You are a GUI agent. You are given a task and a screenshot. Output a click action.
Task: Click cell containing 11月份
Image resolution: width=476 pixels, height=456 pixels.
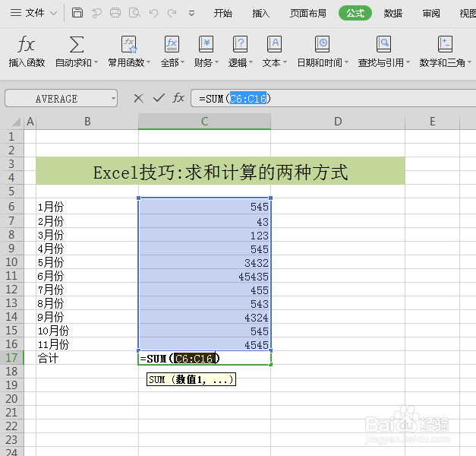[x=87, y=344]
